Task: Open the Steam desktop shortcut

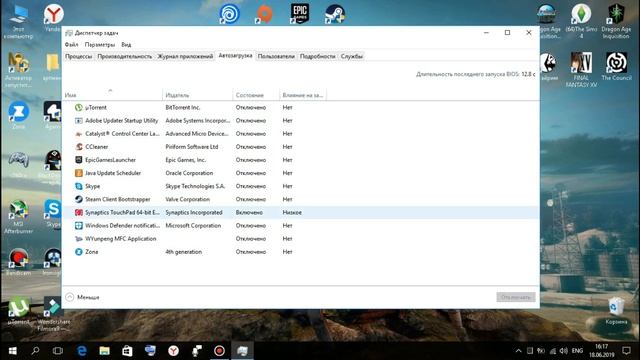Action: (335, 13)
